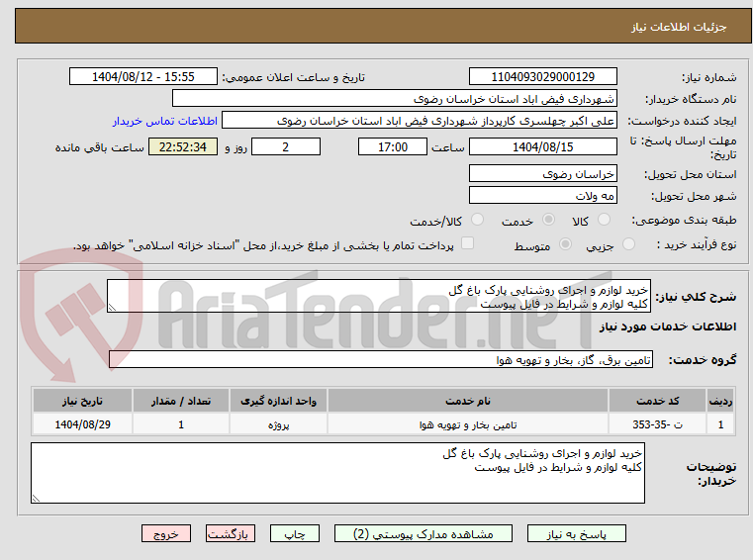Viewport: 753px width, 560px height.
Task: Click unit cell پروژه
Action: 278,424
